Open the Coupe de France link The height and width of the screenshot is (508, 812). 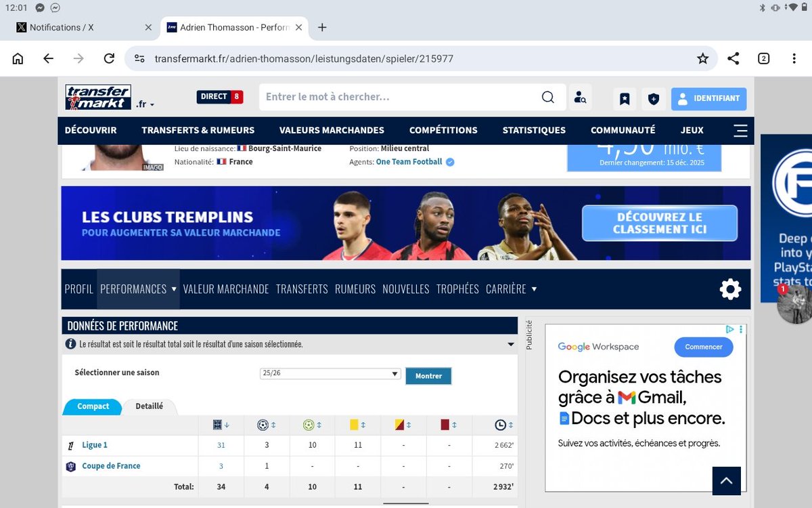(x=111, y=466)
